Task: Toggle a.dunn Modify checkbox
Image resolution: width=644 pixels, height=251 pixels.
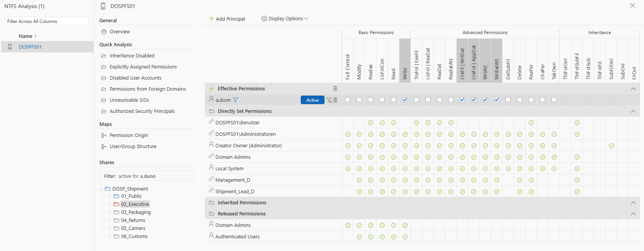Action: pos(359,100)
